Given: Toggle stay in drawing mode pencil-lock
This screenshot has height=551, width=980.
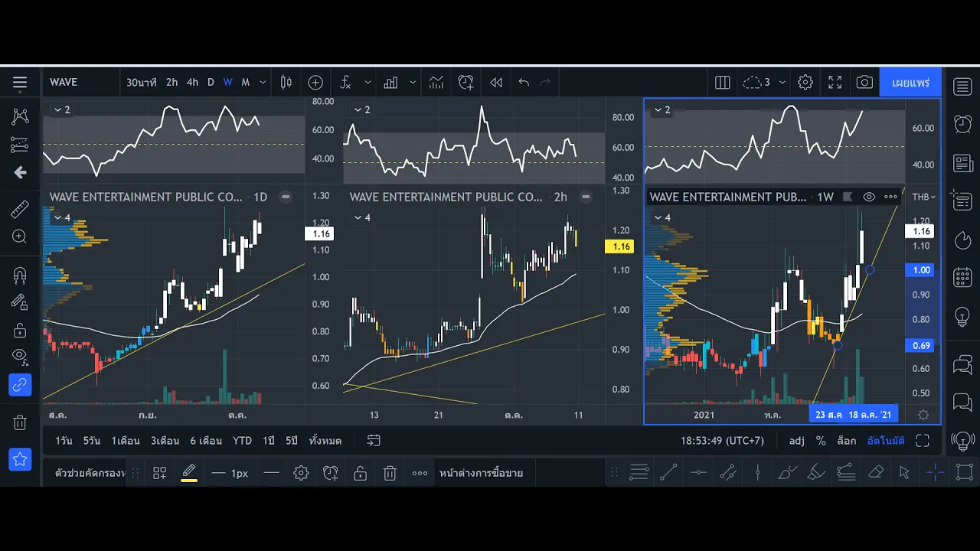Looking at the screenshot, I should 20,302.
